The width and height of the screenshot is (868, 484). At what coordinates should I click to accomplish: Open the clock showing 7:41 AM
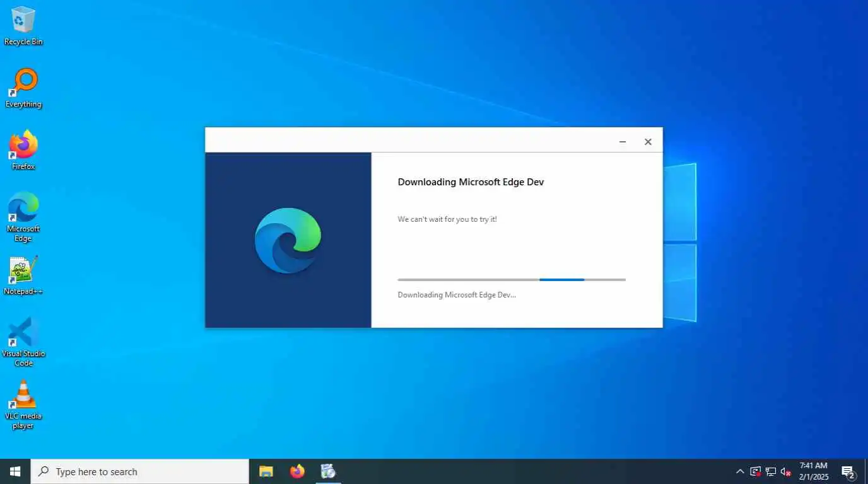pyautogui.click(x=813, y=471)
